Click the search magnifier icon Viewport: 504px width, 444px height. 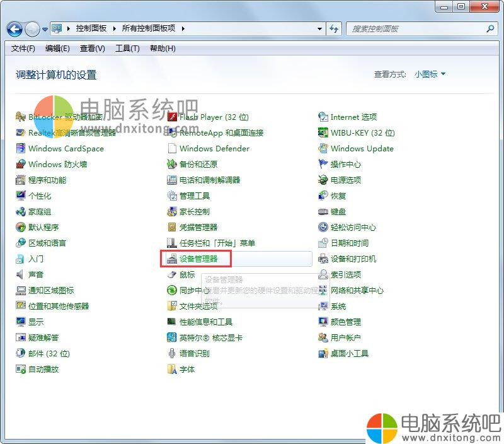click(x=491, y=29)
